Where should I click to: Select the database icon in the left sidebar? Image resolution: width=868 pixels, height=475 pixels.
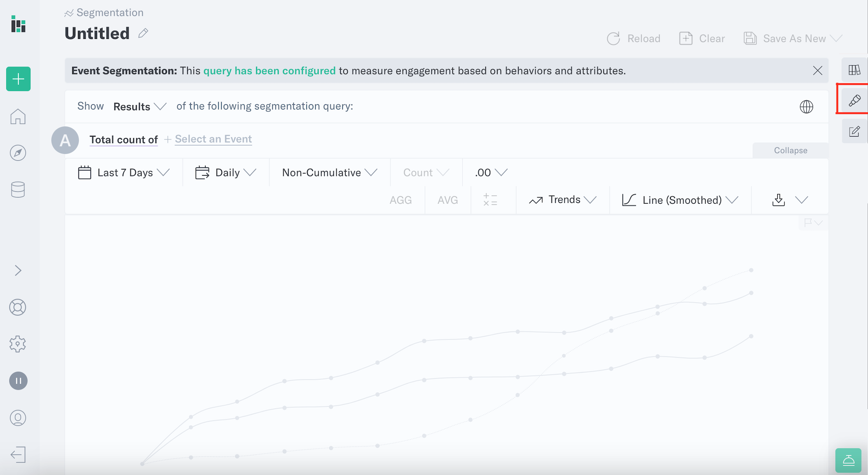18,189
